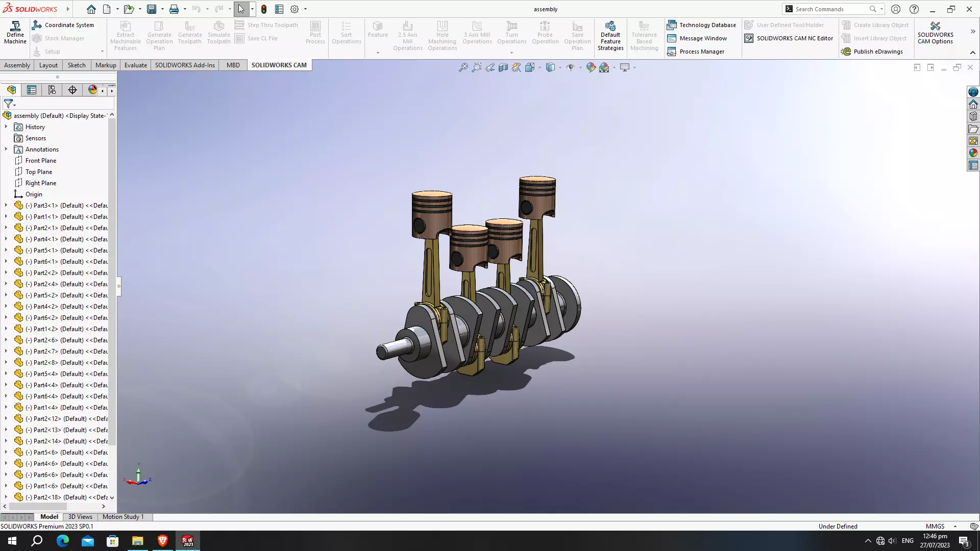
Task: Open Process Manager
Action: [696, 52]
